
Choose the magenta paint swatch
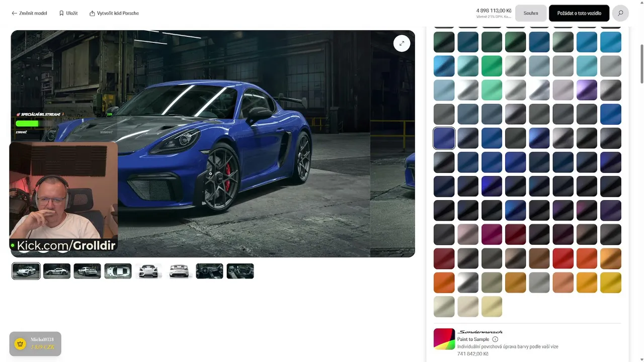click(492, 235)
